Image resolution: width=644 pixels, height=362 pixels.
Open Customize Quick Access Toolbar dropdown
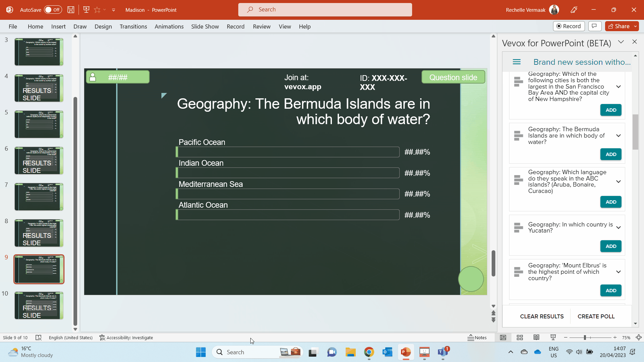pyautogui.click(x=114, y=10)
